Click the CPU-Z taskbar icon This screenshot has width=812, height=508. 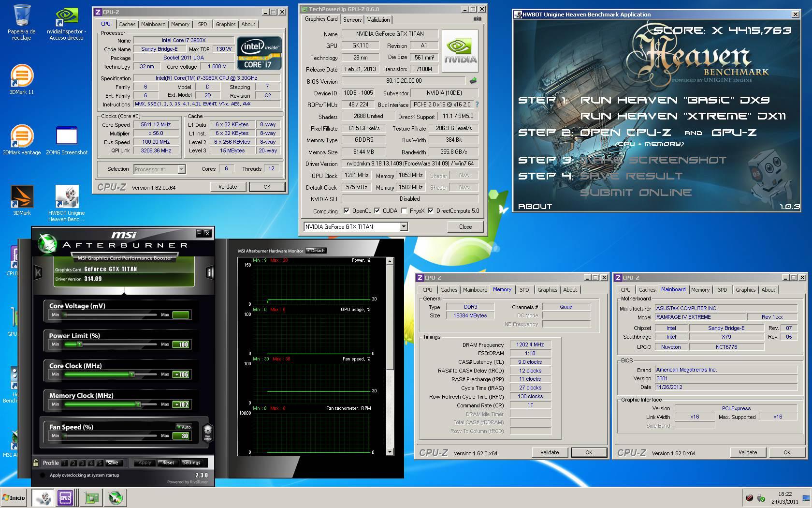65,498
